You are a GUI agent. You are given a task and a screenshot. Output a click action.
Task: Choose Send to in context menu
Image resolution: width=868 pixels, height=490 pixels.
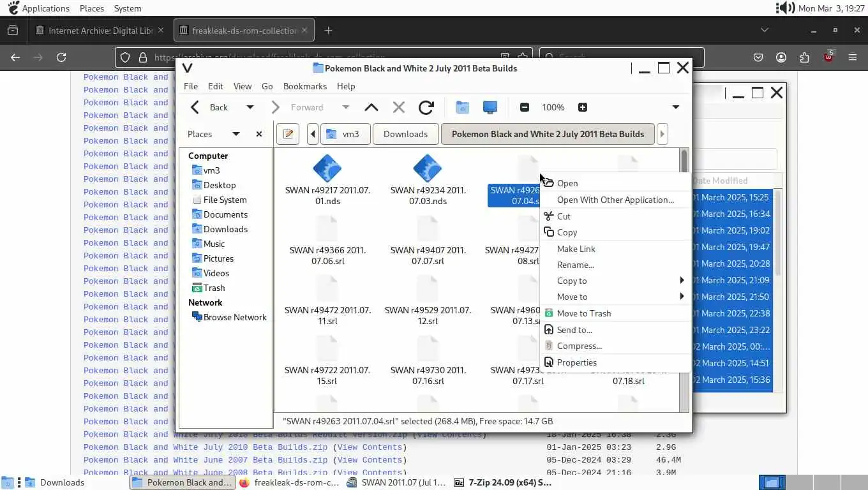coord(615,330)
